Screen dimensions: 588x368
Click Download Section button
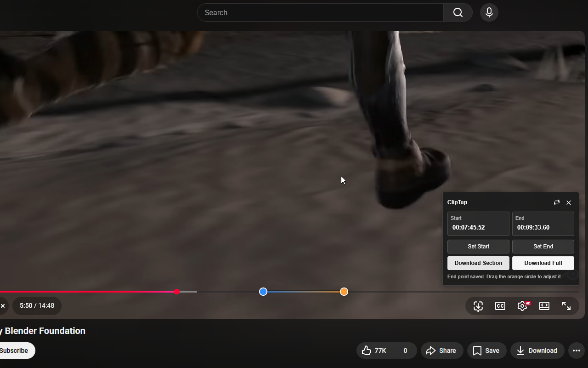click(x=478, y=263)
